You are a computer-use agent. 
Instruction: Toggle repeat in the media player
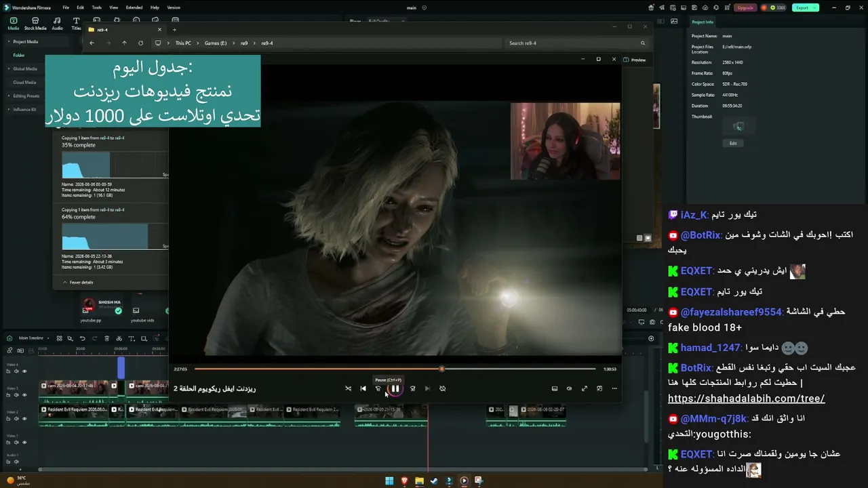442,388
